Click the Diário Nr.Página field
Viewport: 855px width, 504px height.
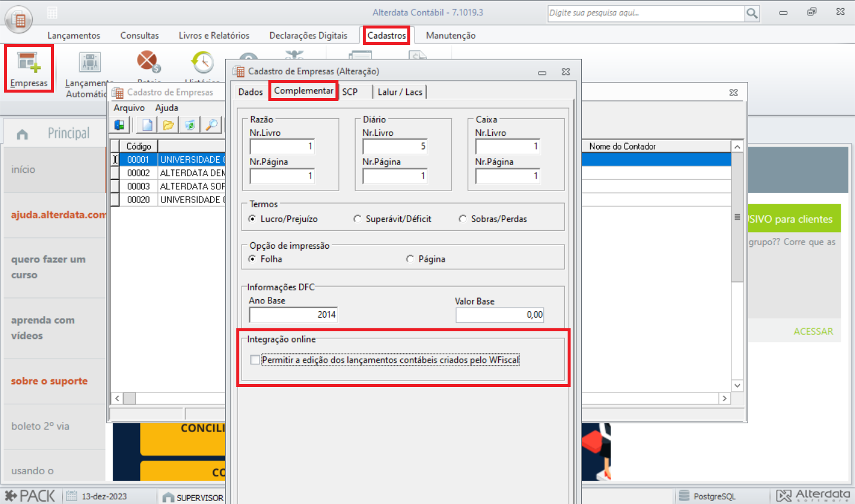395,176
